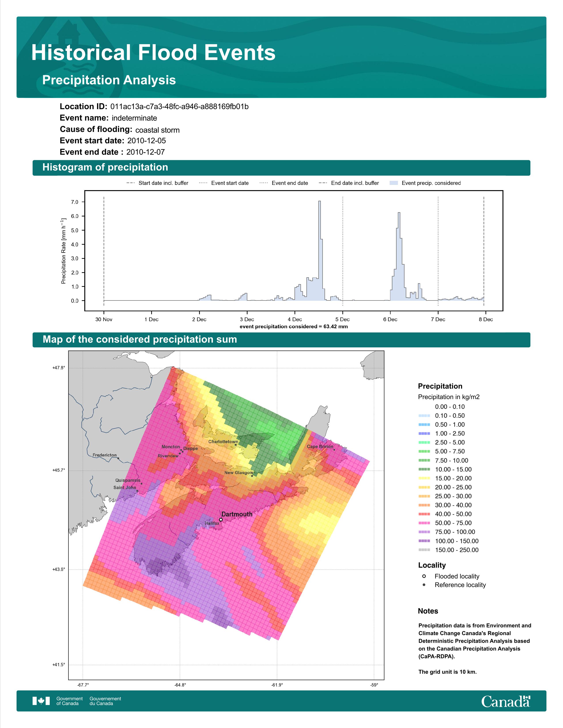This screenshot has height=728, width=563.
Task: Click the Start date incl. buffer legend entry
Action: [x=157, y=183]
